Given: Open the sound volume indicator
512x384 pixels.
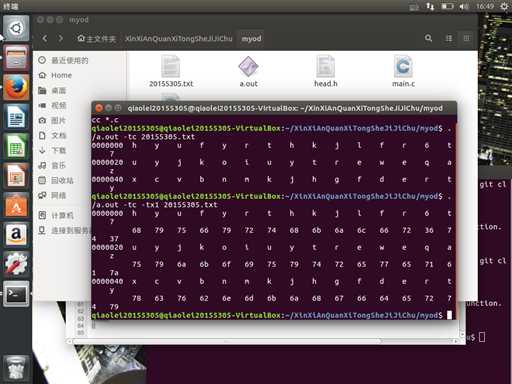Looking at the screenshot, I should 464,6.
